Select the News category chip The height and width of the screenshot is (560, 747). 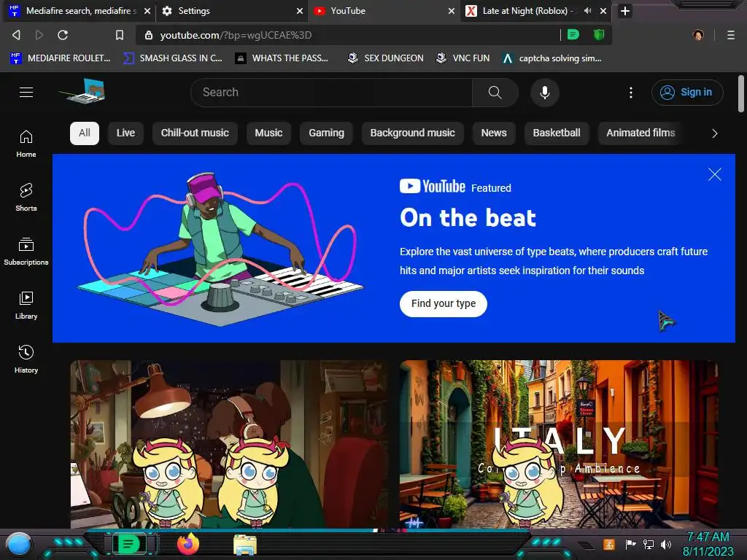pos(494,133)
